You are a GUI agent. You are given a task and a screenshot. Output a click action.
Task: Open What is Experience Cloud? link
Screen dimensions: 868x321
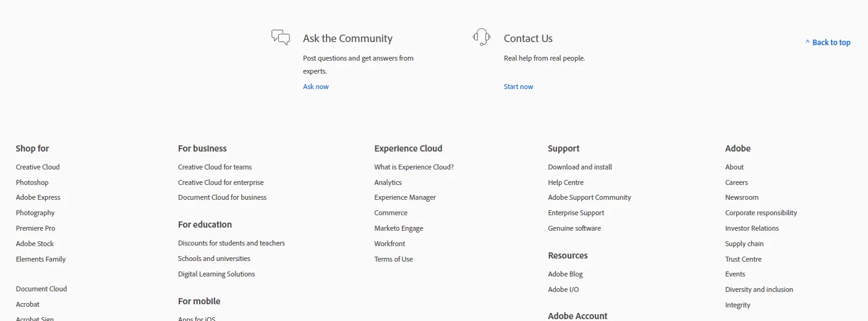click(x=414, y=167)
